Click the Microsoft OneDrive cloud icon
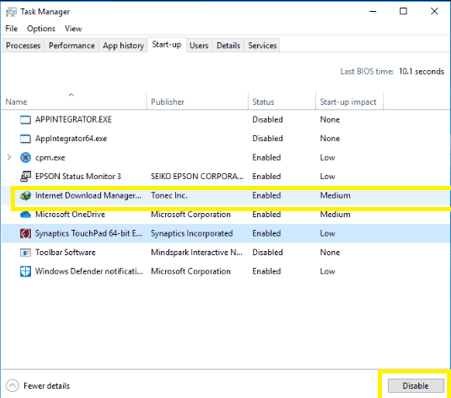451x398 pixels. click(25, 215)
